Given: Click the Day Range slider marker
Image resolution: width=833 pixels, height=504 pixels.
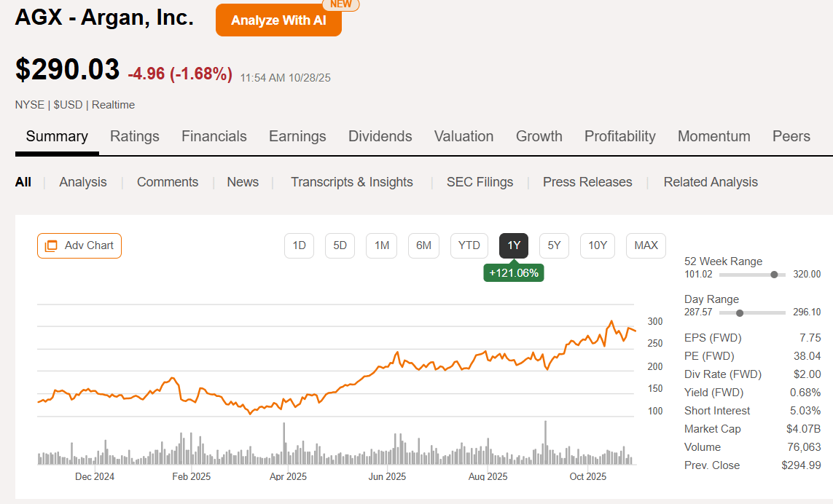Looking at the screenshot, I should [x=740, y=312].
